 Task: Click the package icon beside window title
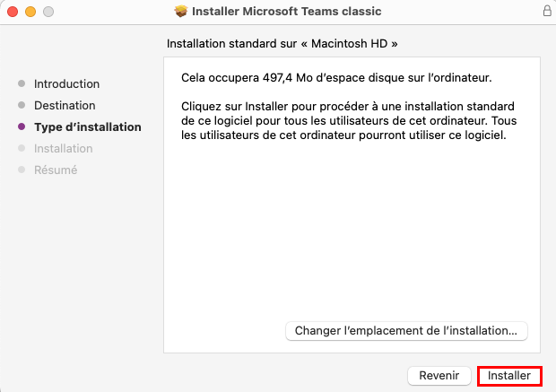pyautogui.click(x=181, y=12)
